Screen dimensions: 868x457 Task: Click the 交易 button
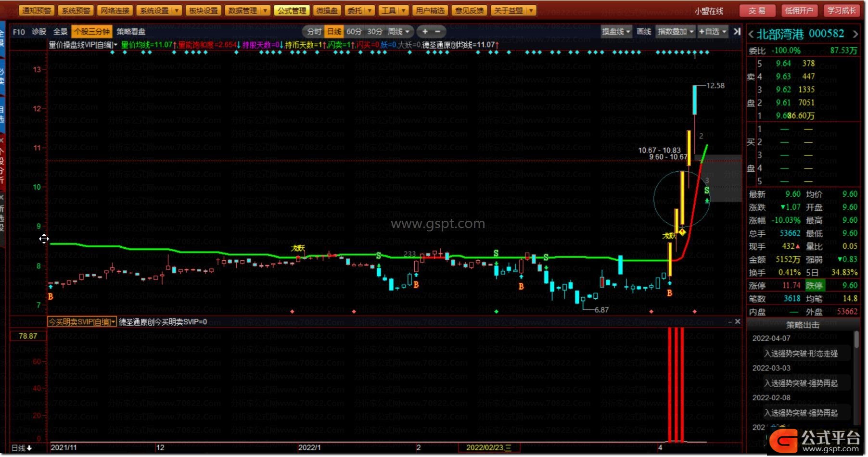[757, 11]
